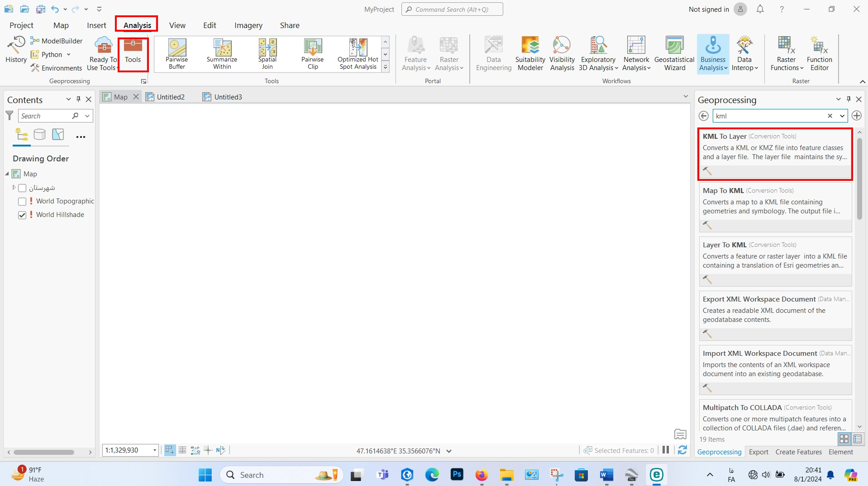The image size is (868, 486).
Task: Run Pairwise Buffer tool
Action: pyautogui.click(x=177, y=54)
